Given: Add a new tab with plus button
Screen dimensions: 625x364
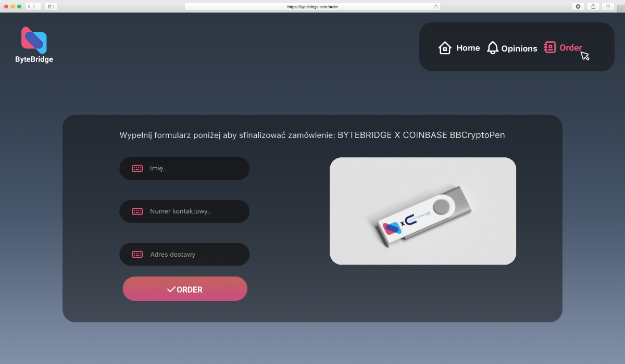Looking at the screenshot, I should pos(620,9).
